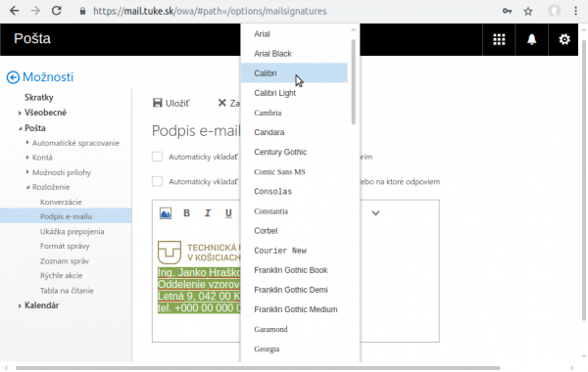This screenshot has height=372, width=588.
Task: Click the insert picture icon
Action: [x=166, y=213]
